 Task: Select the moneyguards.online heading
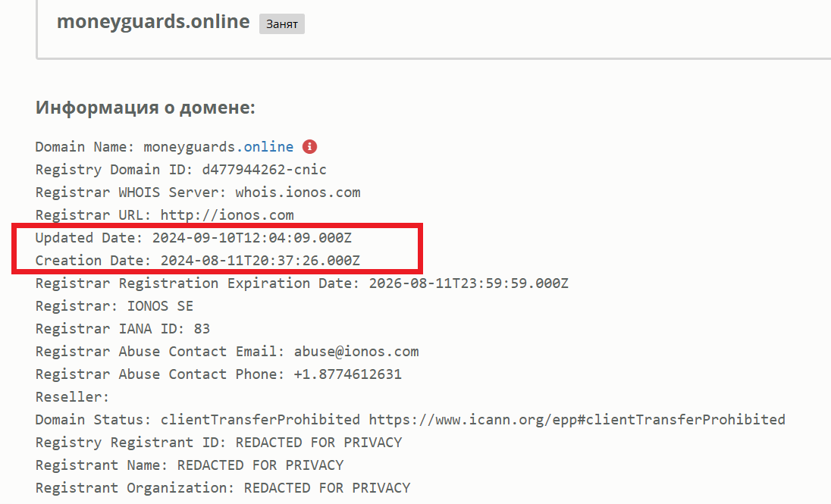point(153,22)
